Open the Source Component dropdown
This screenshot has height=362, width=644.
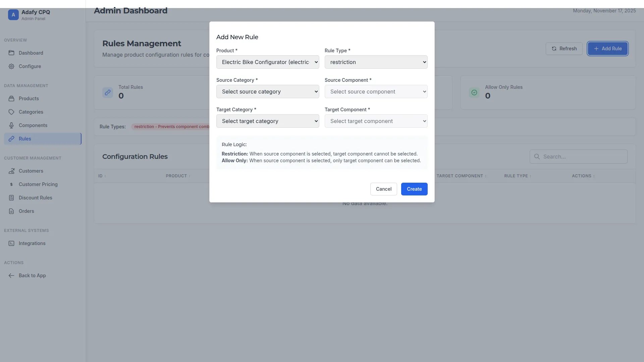(x=376, y=92)
